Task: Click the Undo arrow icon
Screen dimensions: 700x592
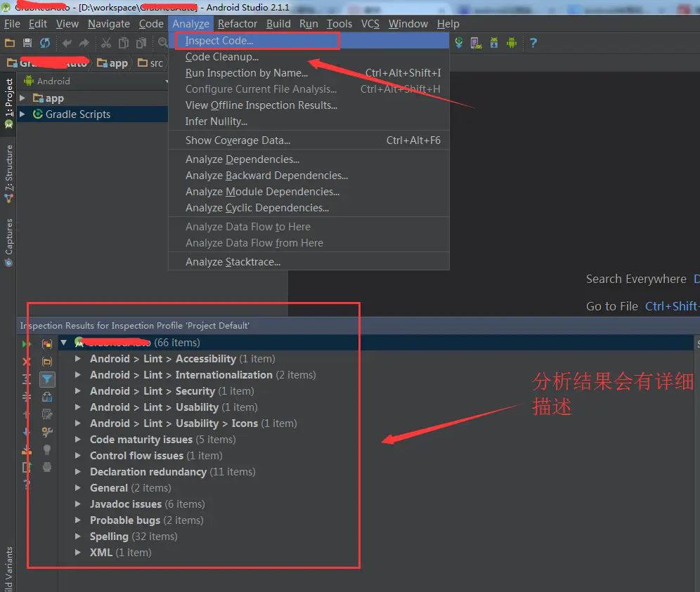Action: 67,43
